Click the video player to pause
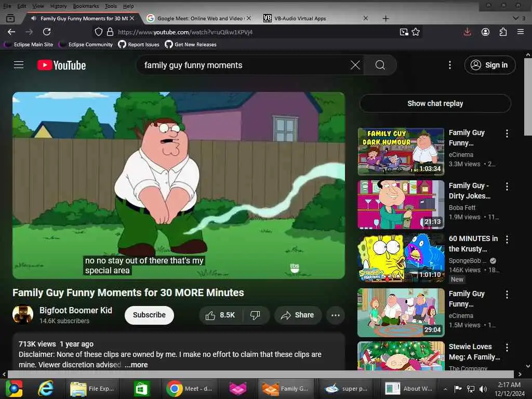 click(179, 185)
